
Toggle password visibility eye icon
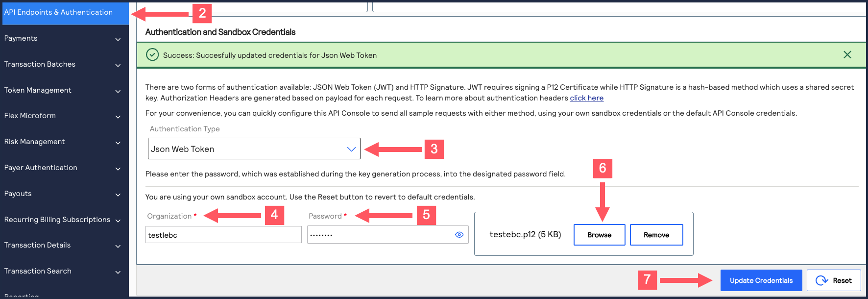459,235
